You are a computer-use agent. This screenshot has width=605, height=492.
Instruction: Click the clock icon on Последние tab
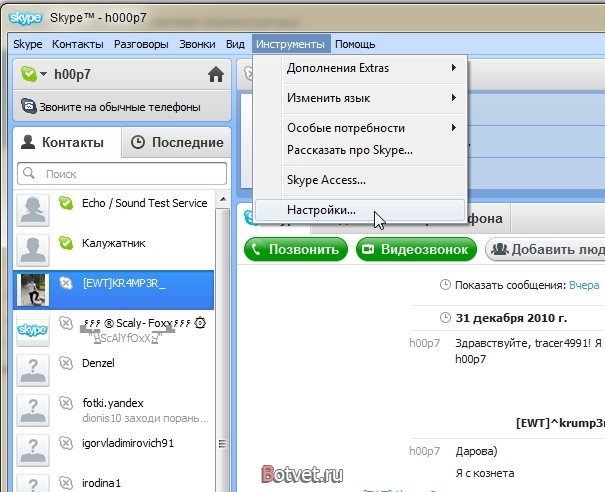point(138,142)
